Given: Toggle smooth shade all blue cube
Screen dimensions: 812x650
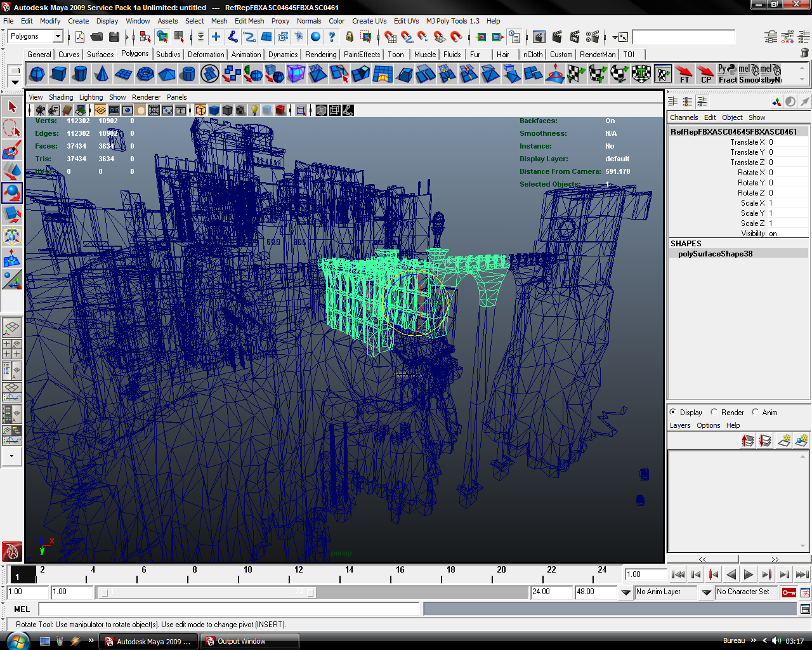Looking at the screenshot, I should pos(214,110).
